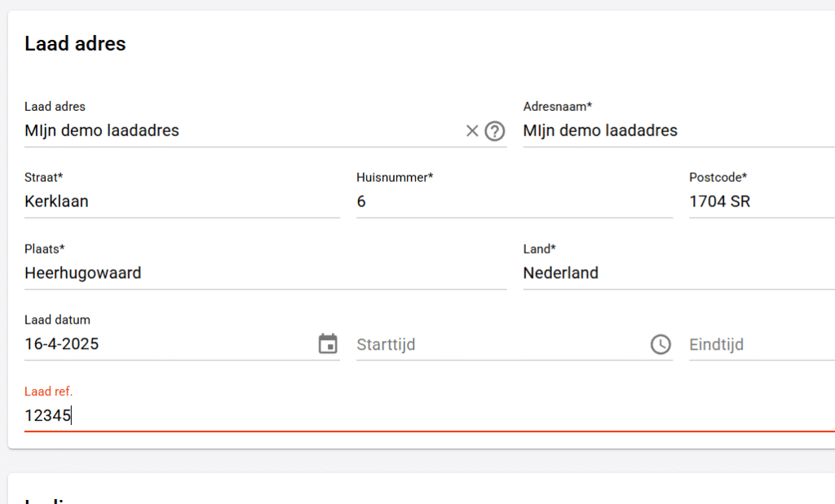Click the Laad adres section heading

tap(75, 44)
